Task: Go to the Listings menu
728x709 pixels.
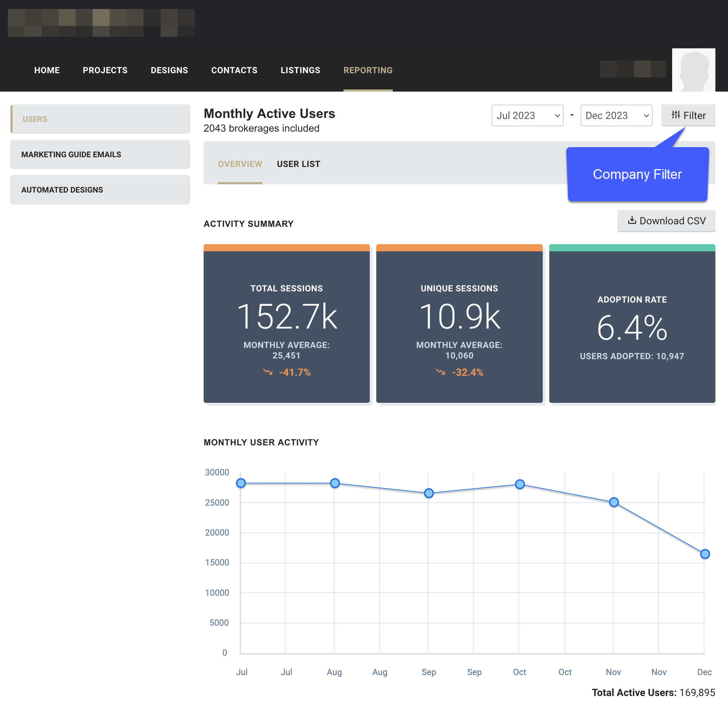Action: point(300,70)
